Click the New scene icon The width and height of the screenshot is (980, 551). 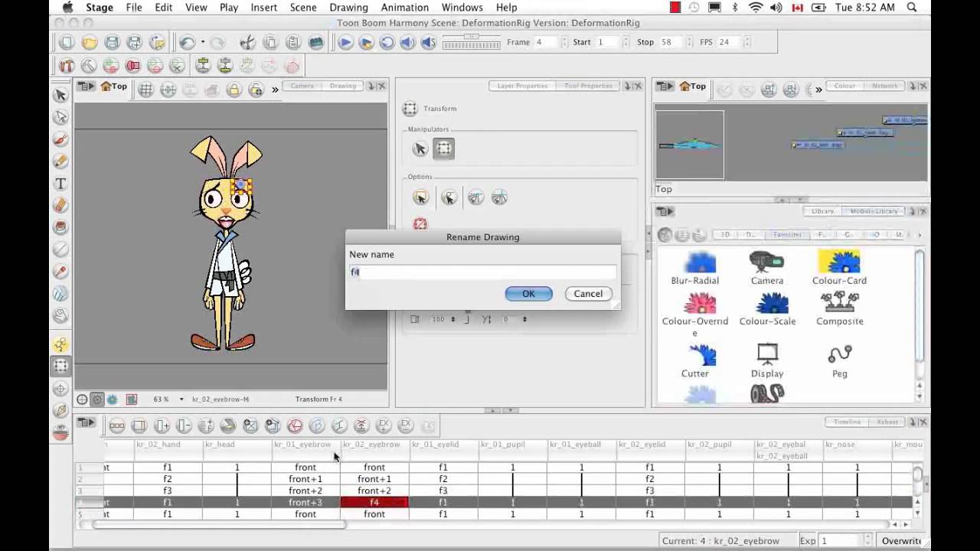(x=67, y=42)
